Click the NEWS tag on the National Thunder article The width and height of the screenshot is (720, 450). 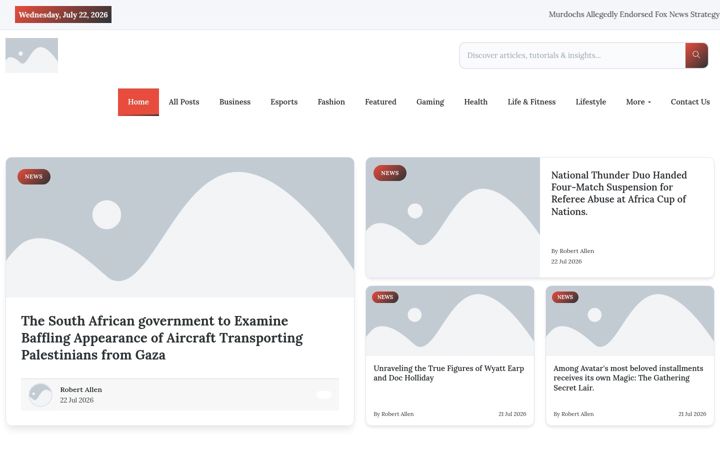390,173
